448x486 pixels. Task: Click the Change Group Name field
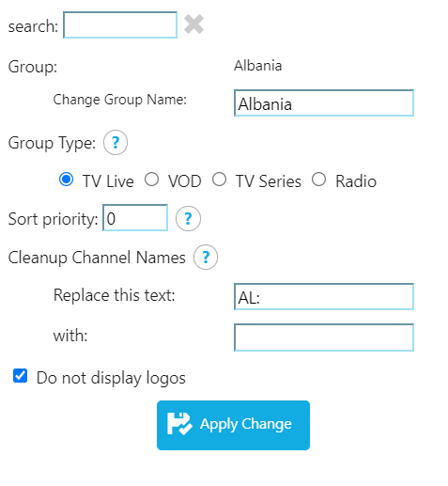tap(324, 103)
